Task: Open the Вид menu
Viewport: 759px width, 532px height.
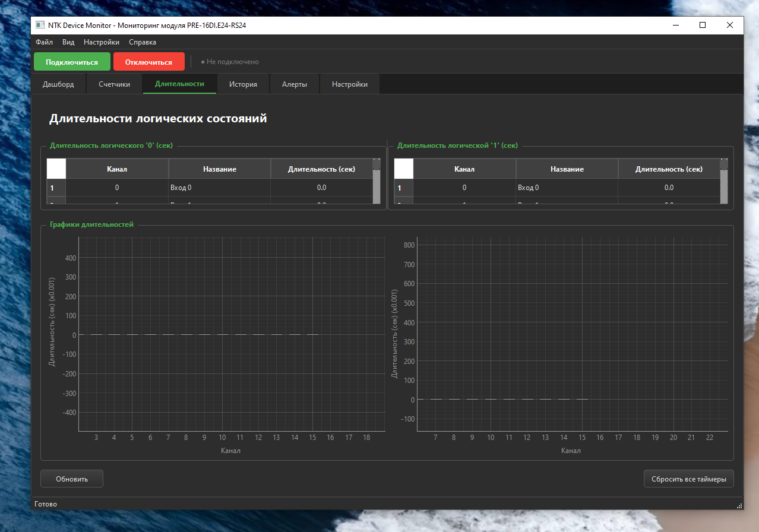Action: (x=68, y=42)
